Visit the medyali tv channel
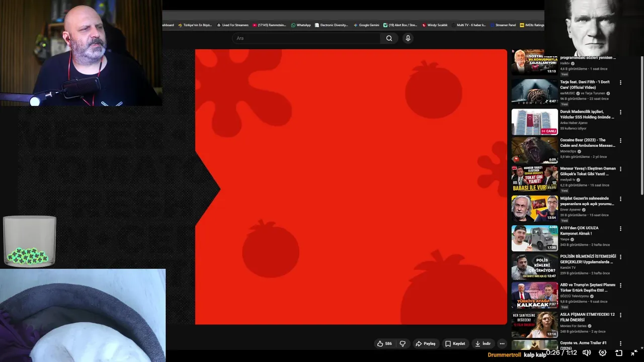This screenshot has width=644, height=362. (x=568, y=180)
